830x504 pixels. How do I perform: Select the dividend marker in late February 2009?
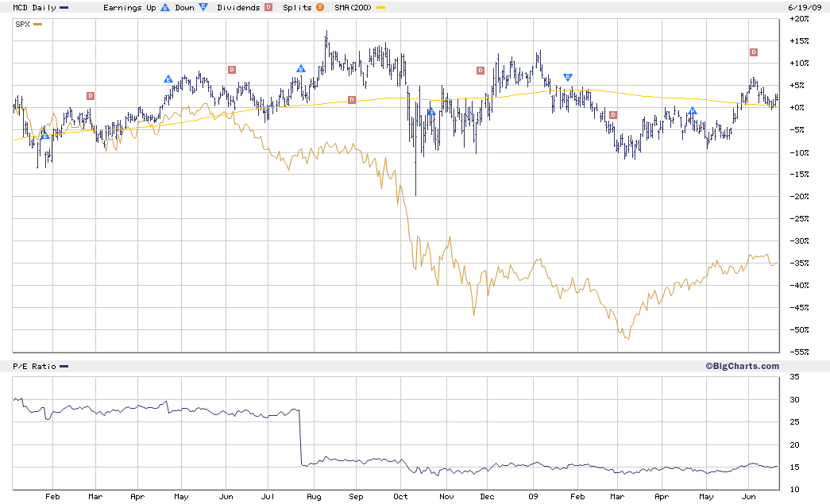click(613, 115)
